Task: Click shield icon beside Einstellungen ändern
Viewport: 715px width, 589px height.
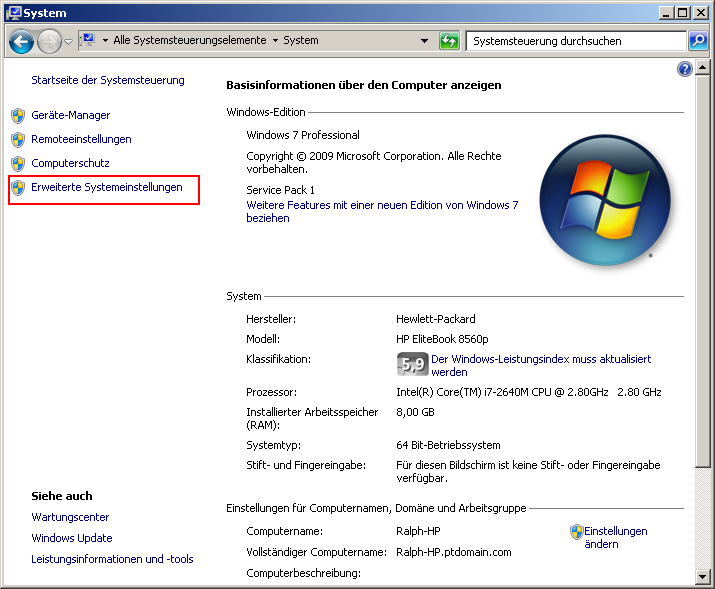Action: click(577, 532)
